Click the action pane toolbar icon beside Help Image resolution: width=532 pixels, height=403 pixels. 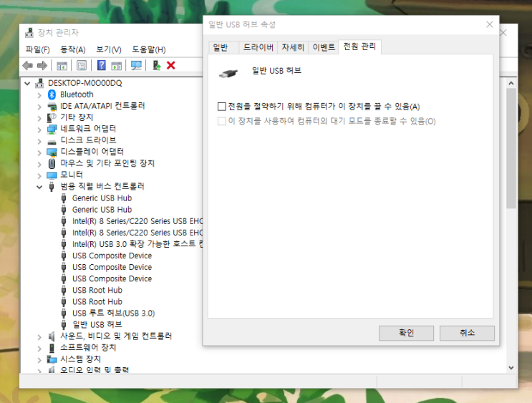(117, 65)
